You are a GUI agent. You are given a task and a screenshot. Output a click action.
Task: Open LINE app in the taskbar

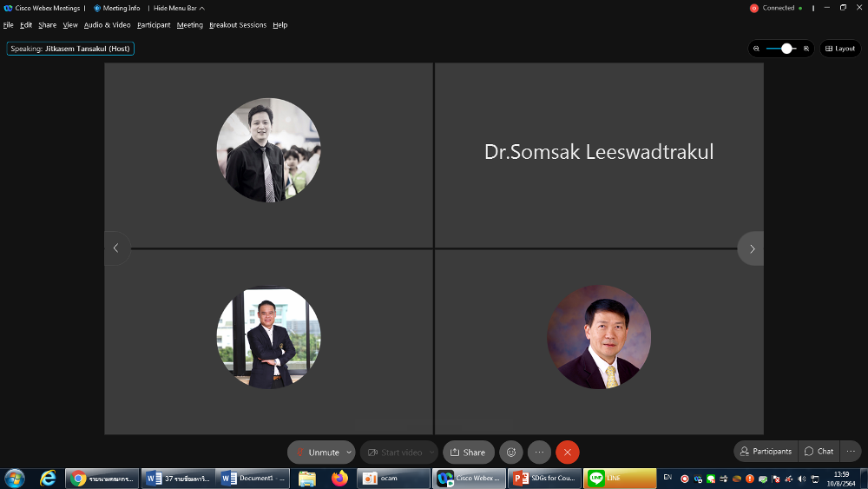click(620, 478)
